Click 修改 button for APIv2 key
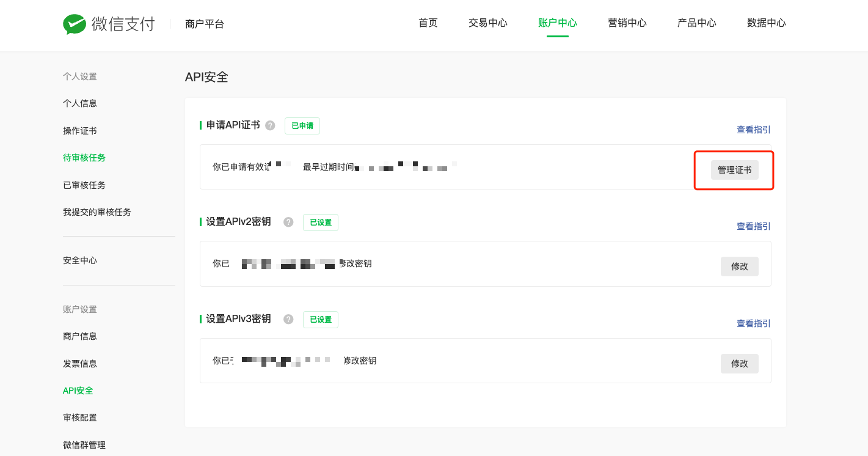The image size is (868, 456). coord(739,267)
